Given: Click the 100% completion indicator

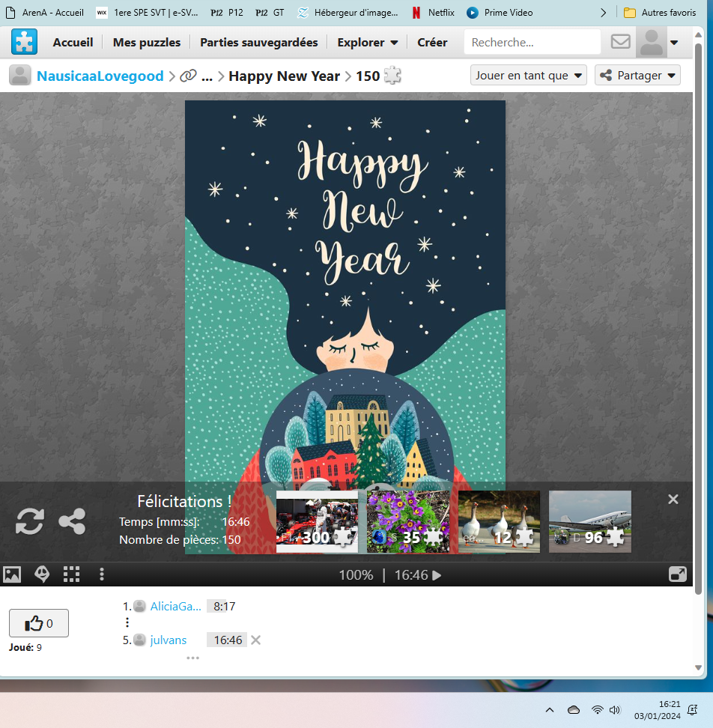Looking at the screenshot, I should 356,575.
